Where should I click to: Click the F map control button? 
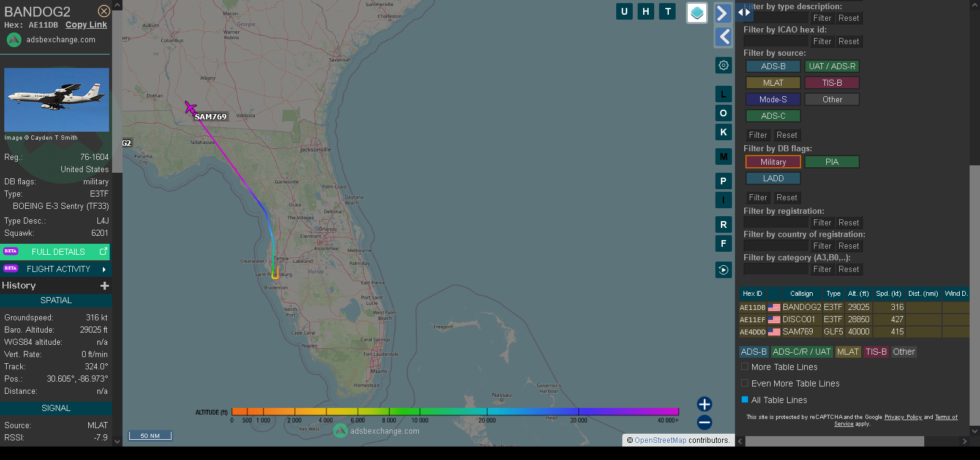(x=723, y=244)
